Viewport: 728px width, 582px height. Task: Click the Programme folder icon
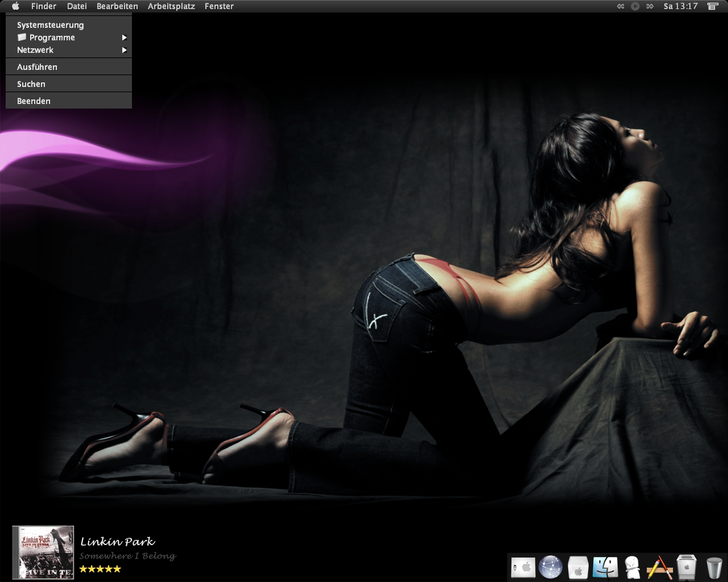22,37
